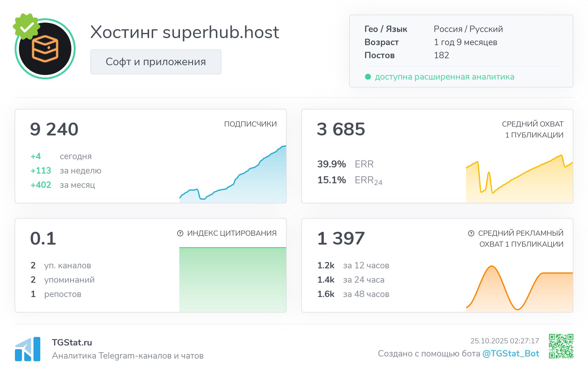Click the green dot indicator for analytics availability
The width and height of the screenshot is (588, 369).
pyautogui.click(x=368, y=77)
